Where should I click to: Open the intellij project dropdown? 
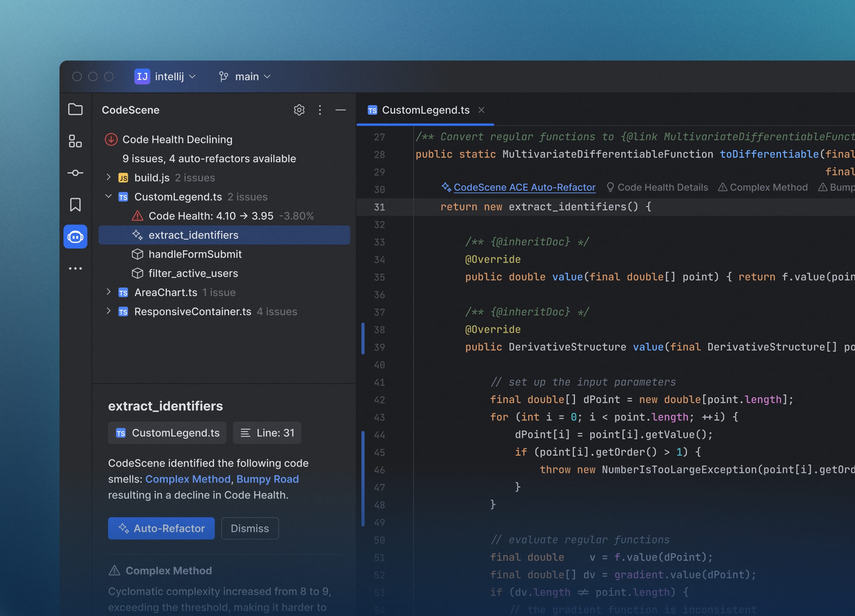[165, 76]
